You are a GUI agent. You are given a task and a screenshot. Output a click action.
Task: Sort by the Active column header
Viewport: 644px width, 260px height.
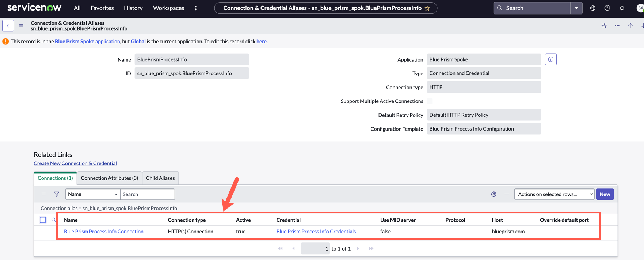point(243,220)
